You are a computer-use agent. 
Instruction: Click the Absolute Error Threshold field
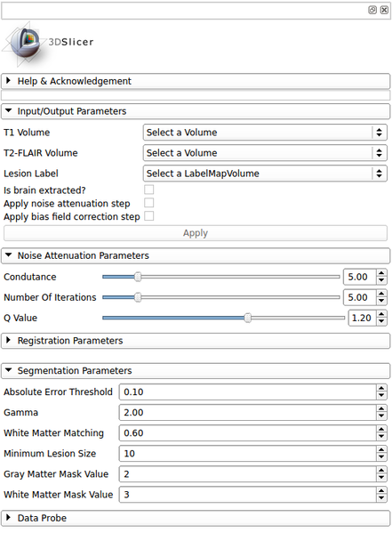[x=248, y=392]
